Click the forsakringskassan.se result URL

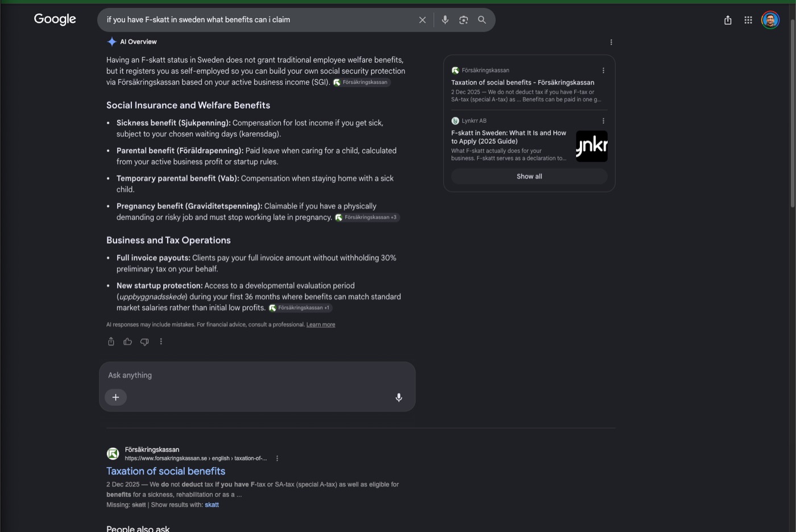pyautogui.click(x=196, y=458)
